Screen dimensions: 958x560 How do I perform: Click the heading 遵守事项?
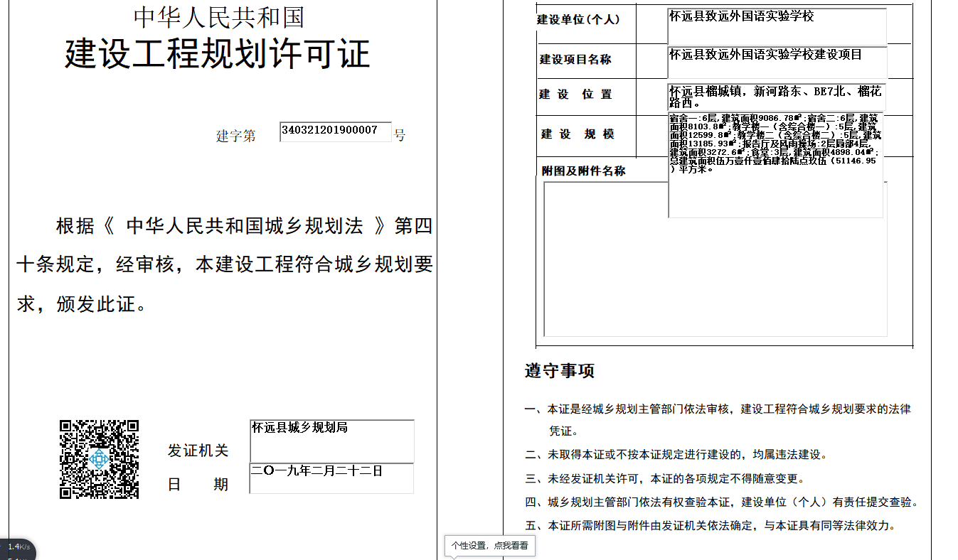(560, 371)
